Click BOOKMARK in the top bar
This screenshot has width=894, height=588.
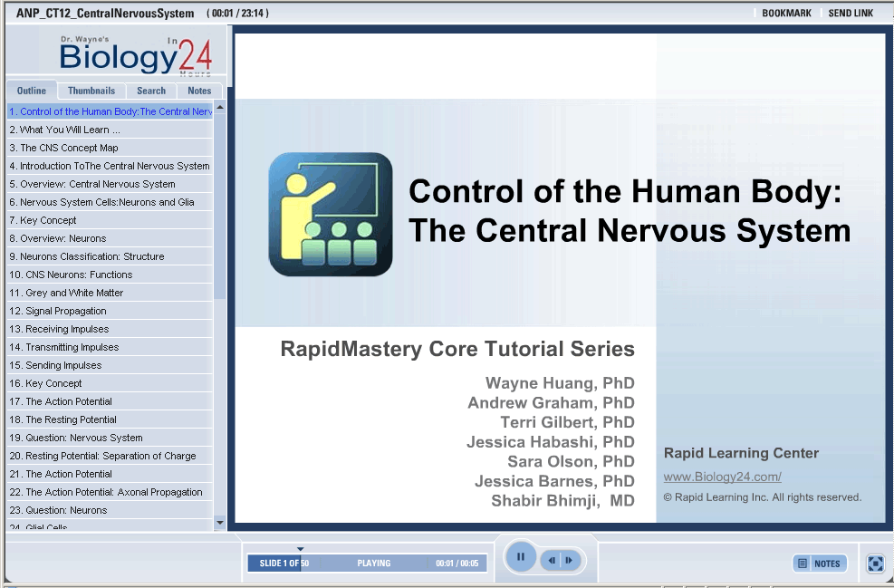[x=786, y=14]
